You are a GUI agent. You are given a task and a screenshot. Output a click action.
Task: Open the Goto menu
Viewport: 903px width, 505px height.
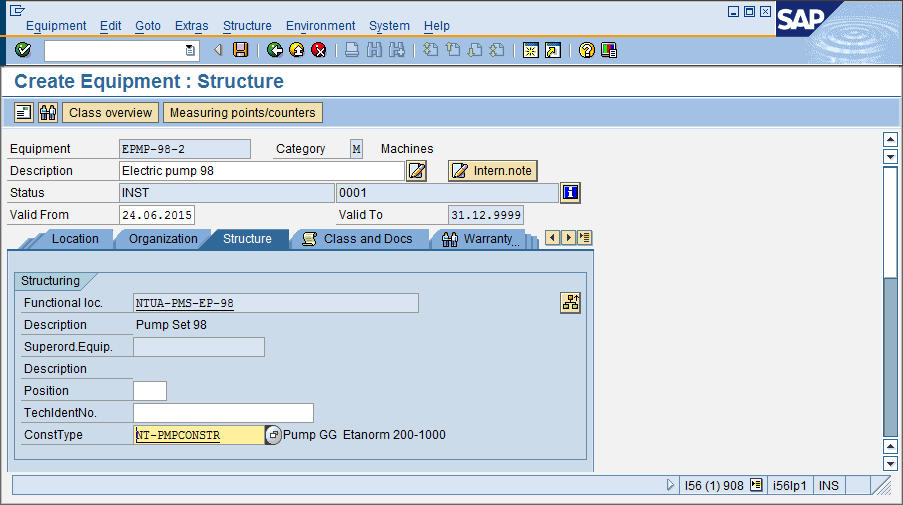pos(148,26)
